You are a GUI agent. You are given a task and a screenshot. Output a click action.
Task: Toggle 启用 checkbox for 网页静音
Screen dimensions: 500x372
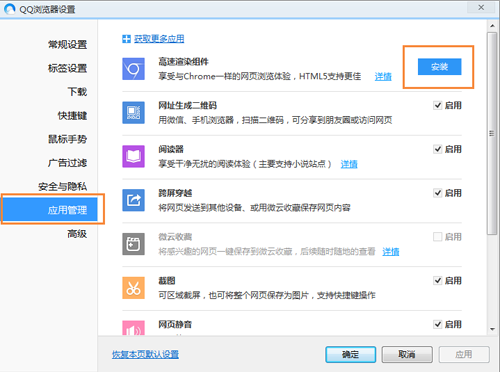click(437, 324)
